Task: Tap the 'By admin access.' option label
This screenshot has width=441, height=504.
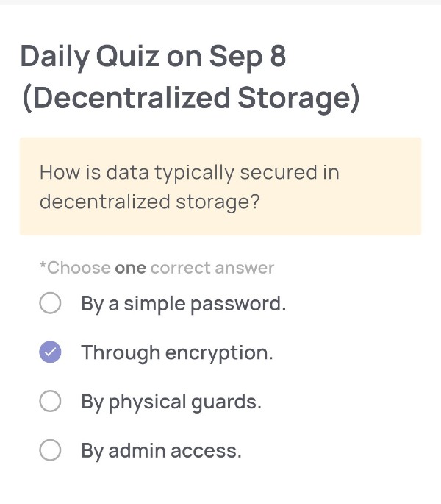Action: tap(161, 450)
